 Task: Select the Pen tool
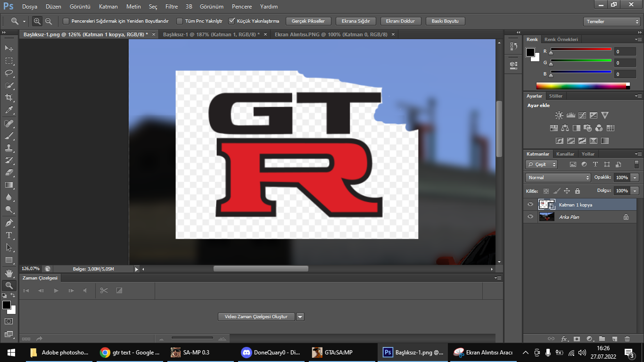[9, 222]
